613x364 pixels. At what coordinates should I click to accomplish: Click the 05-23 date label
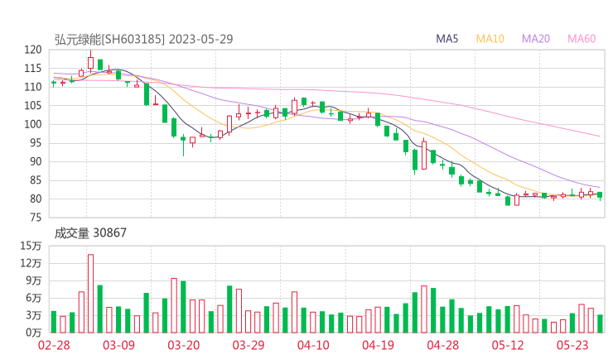pos(572,345)
